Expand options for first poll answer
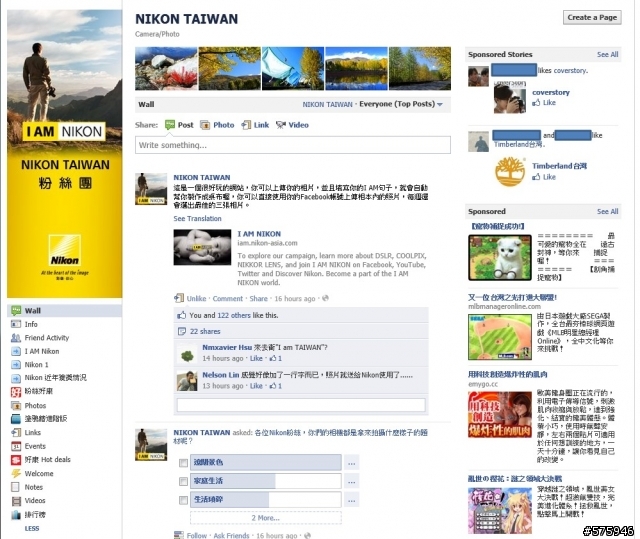 coord(351,463)
